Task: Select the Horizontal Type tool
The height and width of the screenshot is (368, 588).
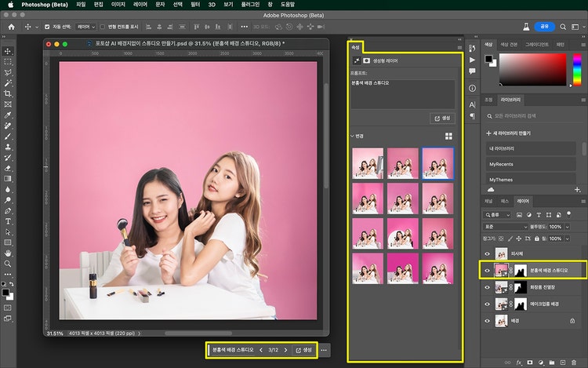Action: pyautogui.click(x=8, y=221)
